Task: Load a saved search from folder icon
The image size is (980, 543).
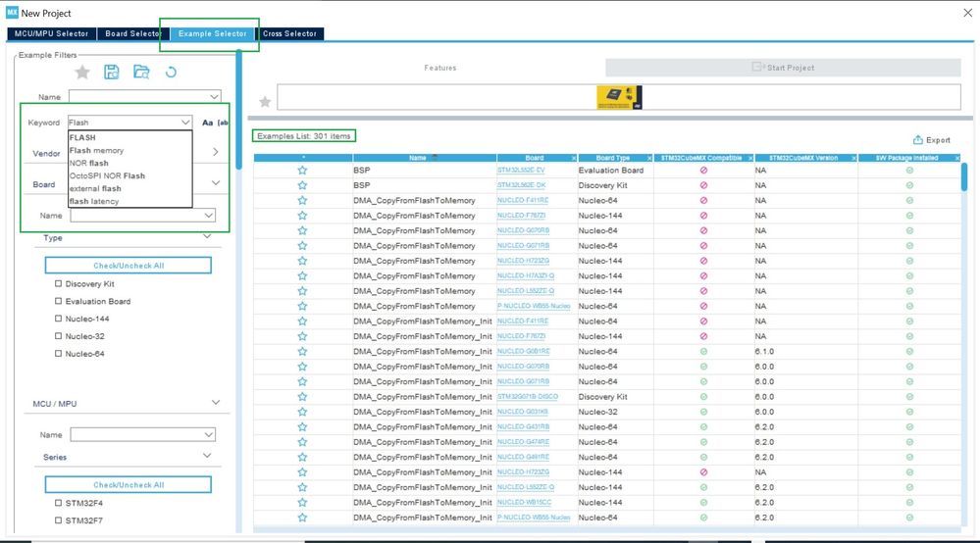Action: (141, 72)
